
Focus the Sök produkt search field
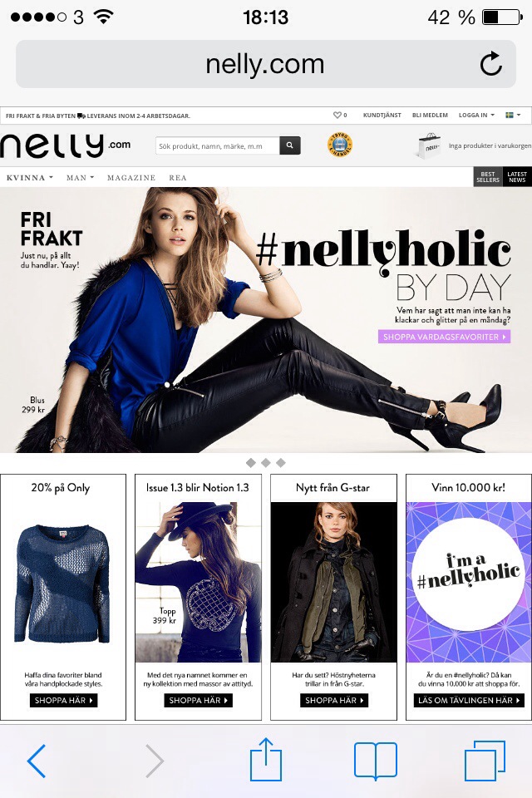pos(218,145)
